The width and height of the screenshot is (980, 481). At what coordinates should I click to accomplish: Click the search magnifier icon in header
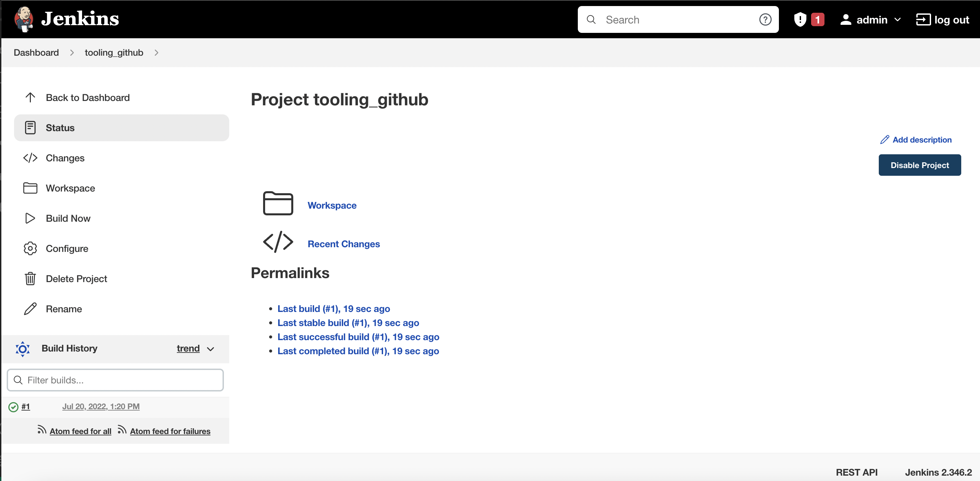(x=591, y=19)
